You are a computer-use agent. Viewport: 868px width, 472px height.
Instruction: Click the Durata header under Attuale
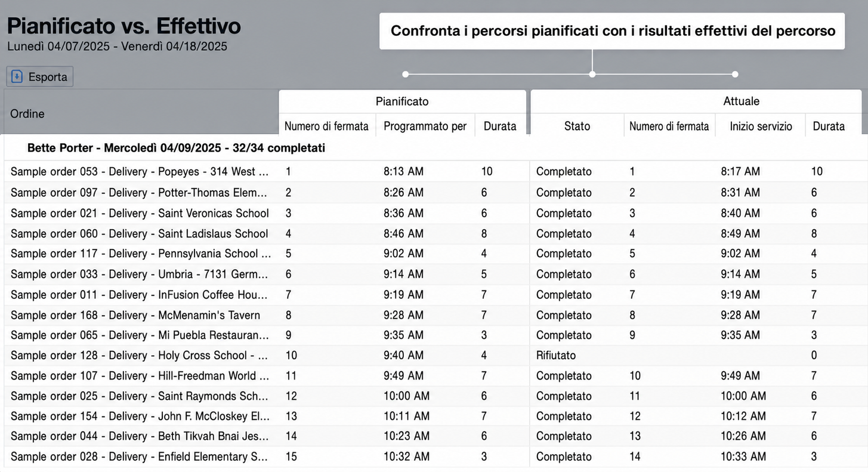click(x=829, y=126)
